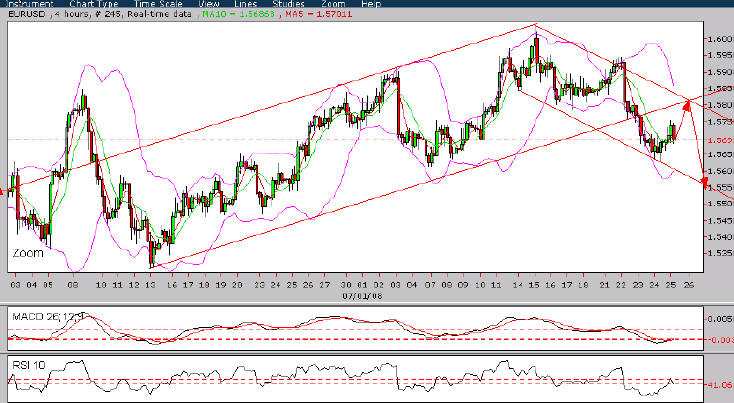Click the date axis label 07

coord(430,285)
